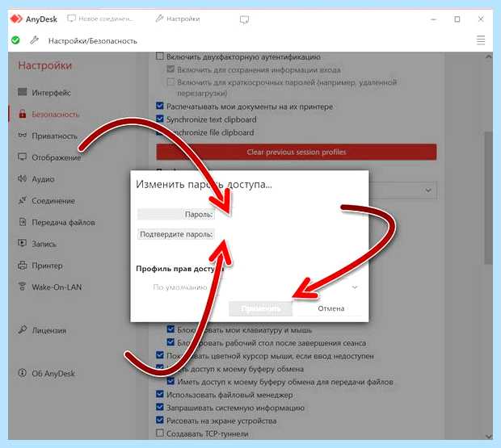Toggle Распечатывать мои документы на их принтере
The width and height of the screenshot is (501, 448).
[x=160, y=106]
